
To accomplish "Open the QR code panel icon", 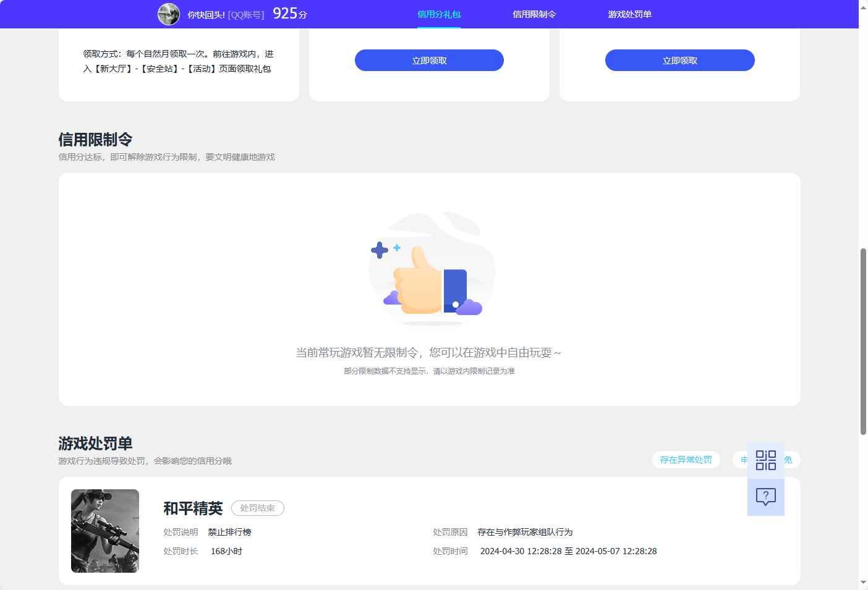I will (x=765, y=460).
